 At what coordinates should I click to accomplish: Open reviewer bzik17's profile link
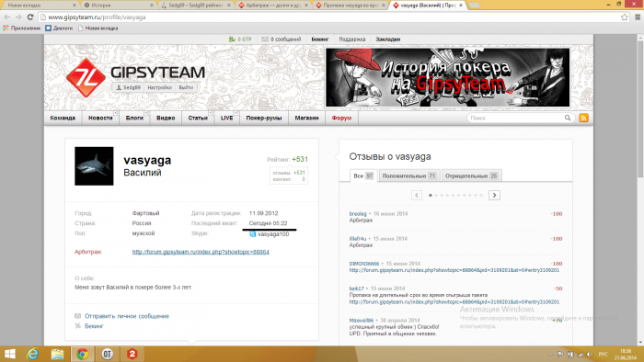point(357,288)
